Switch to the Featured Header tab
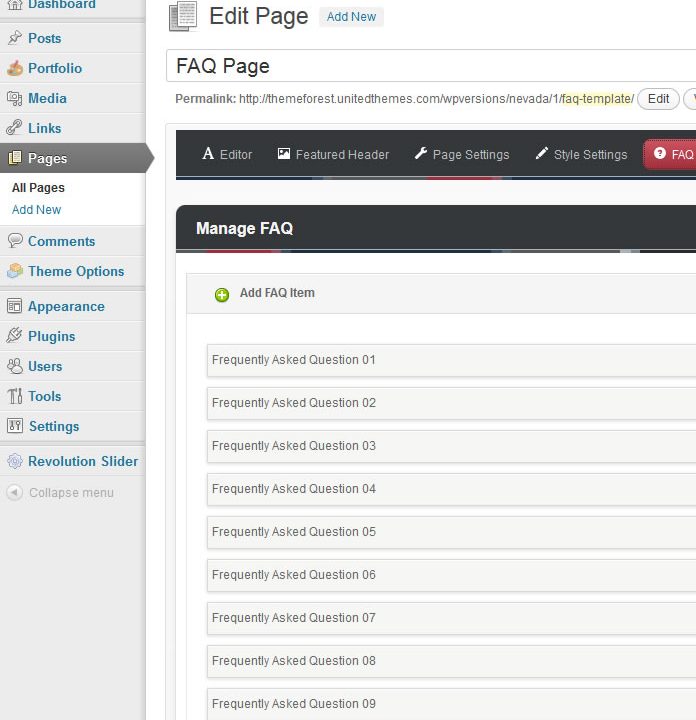The image size is (696, 720). coord(332,154)
